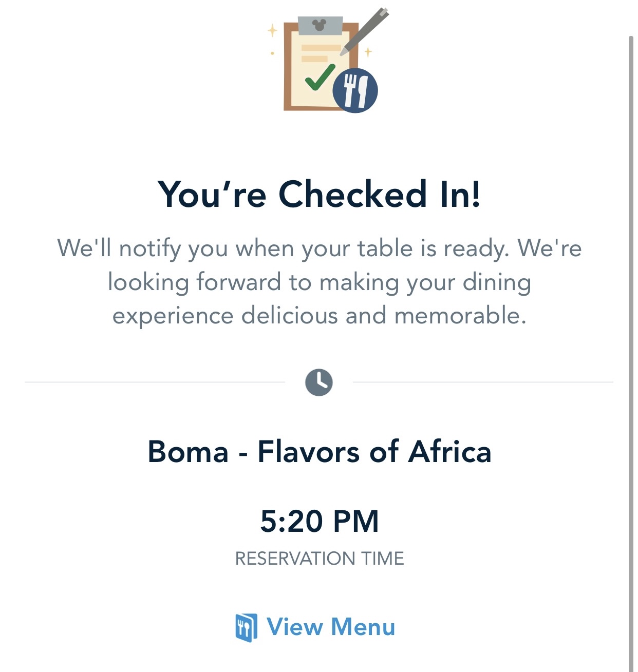Screen dimensions: 638x672
Task: Click the fork and knife badge
Action: pos(355,91)
